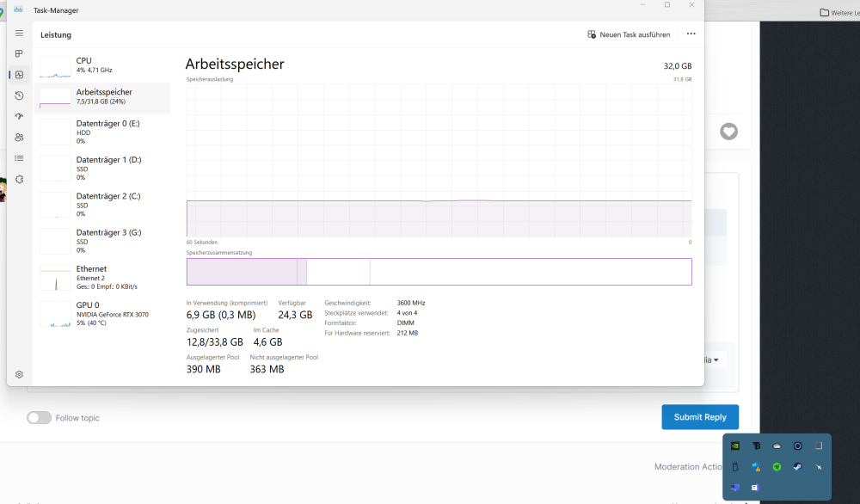Open the Startup apps icon in sidebar

point(19,116)
